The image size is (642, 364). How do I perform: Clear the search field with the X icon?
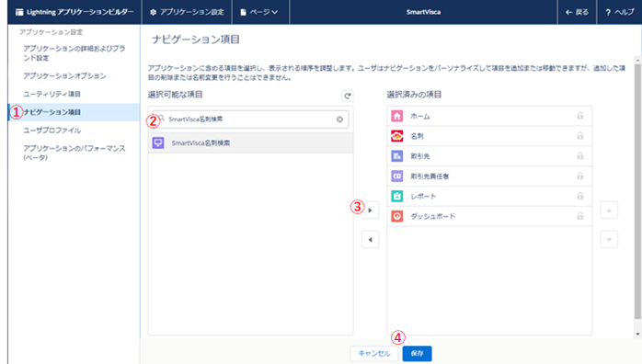[x=339, y=119]
